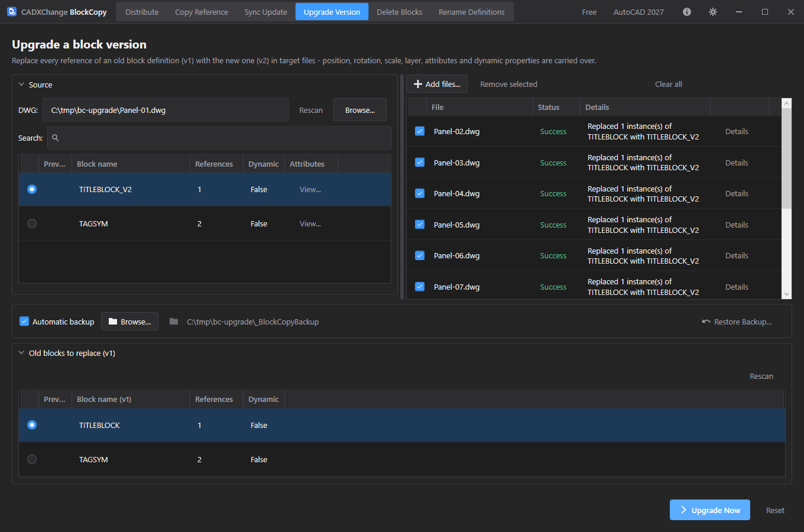The image size is (804, 532).
Task: Click the AutoCAD 2027 version selector
Action: 638,12
